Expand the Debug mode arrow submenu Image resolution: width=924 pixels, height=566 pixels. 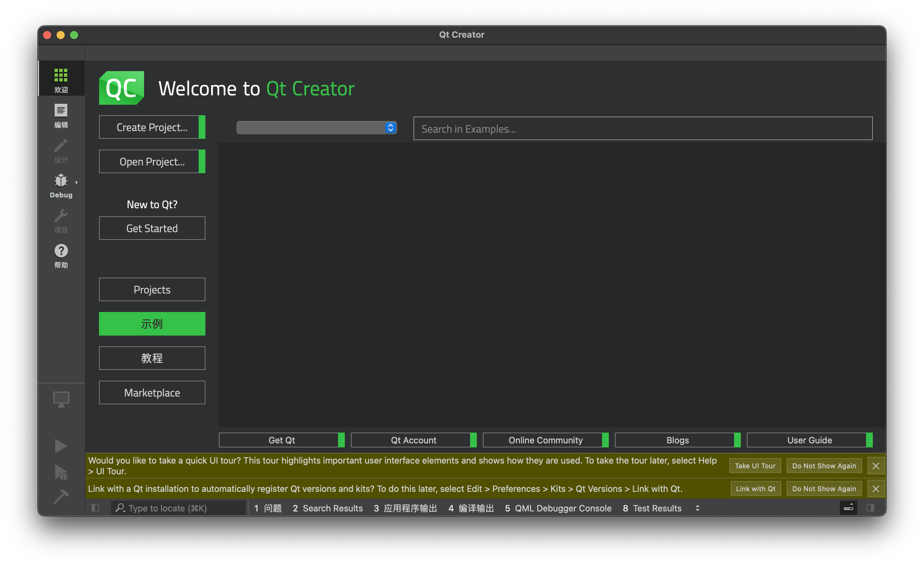[76, 182]
